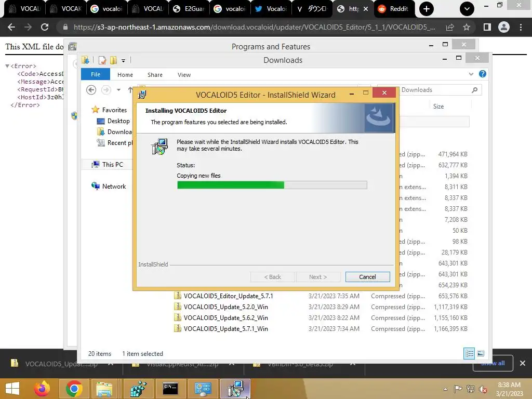
Task: Click the Downloads window title-bar folder icon
Action: click(x=85, y=60)
